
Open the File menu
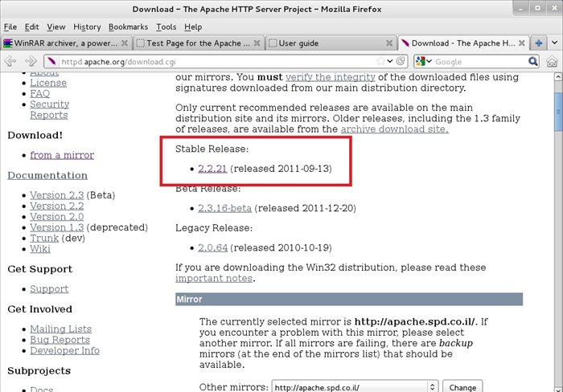[x=10, y=27]
